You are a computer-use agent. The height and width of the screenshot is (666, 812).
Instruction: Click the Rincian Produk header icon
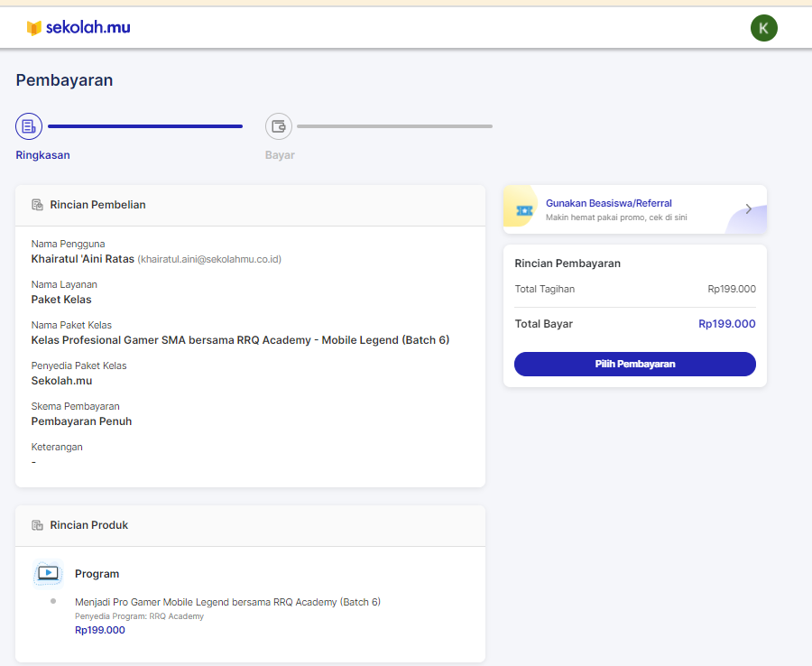pyautogui.click(x=37, y=525)
